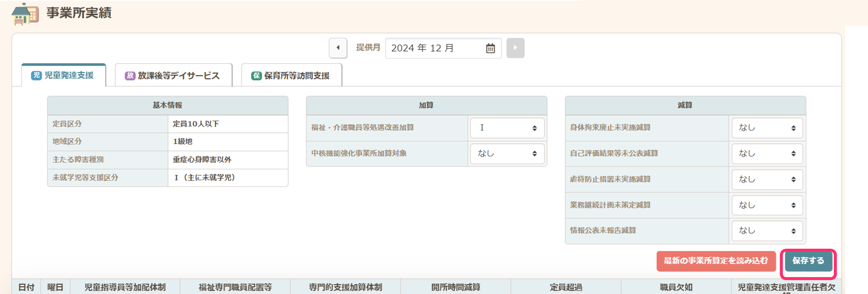868x294 pixels.
Task: Expand 情報公表未報告減算 dropdown
Action: (767, 231)
